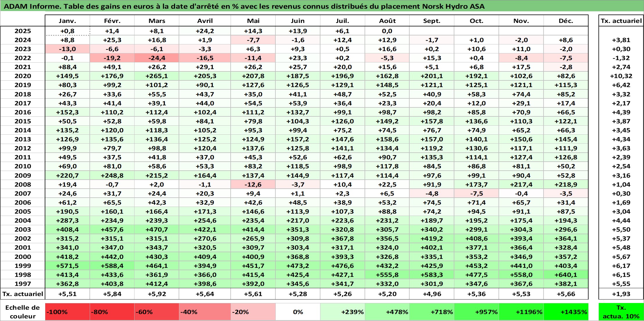This screenshot has height=321, width=644.
Task: Click the -20% pale pink swatch
Action: tap(253, 312)
